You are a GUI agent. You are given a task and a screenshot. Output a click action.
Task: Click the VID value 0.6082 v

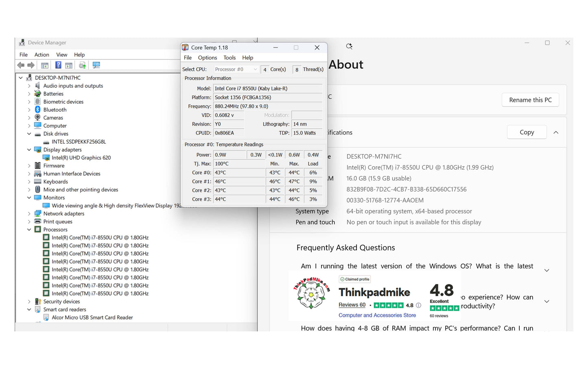coord(229,115)
